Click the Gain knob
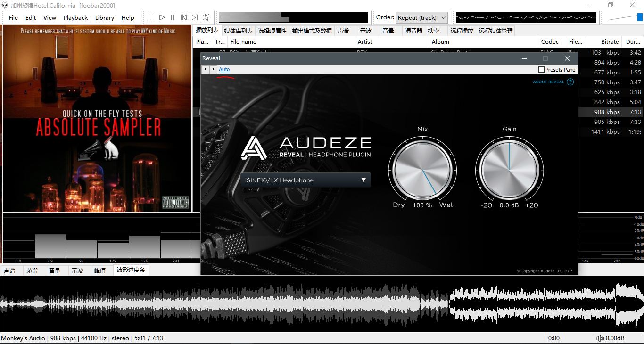This screenshot has height=344, width=644. (x=509, y=169)
